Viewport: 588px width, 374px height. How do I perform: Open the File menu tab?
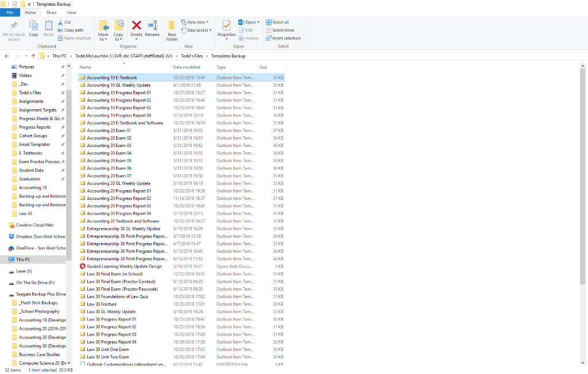[10, 13]
